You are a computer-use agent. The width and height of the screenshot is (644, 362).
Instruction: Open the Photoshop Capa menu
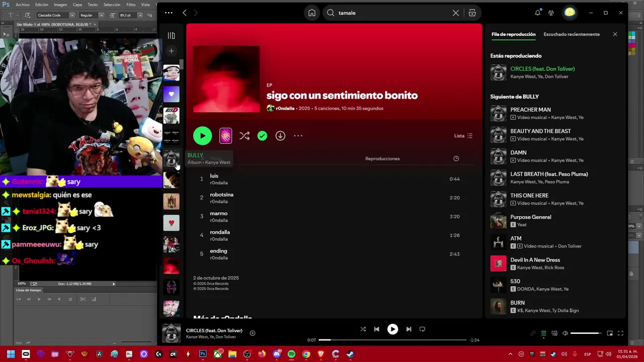tap(77, 5)
